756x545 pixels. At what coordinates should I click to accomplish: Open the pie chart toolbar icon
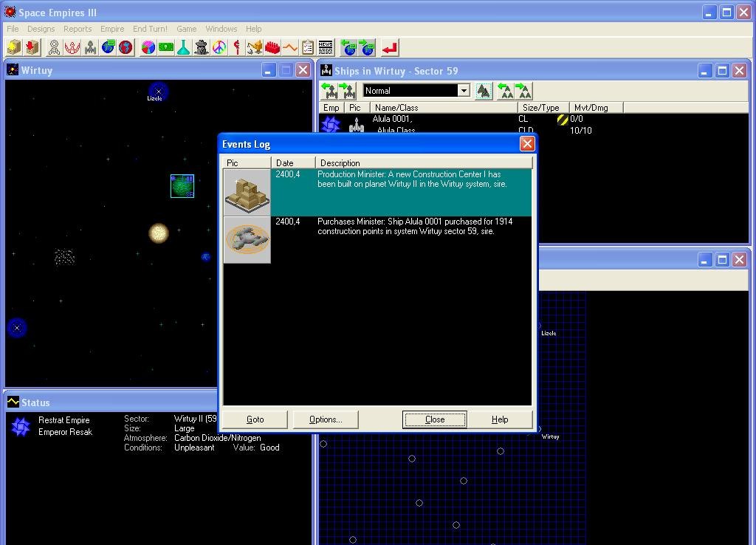point(148,47)
